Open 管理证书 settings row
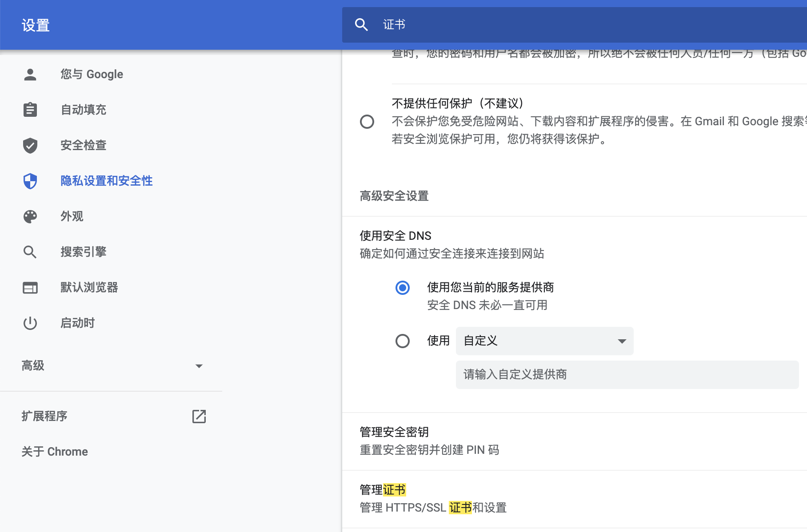This screenshot has width=807, height=532. [x=575, y=499]
